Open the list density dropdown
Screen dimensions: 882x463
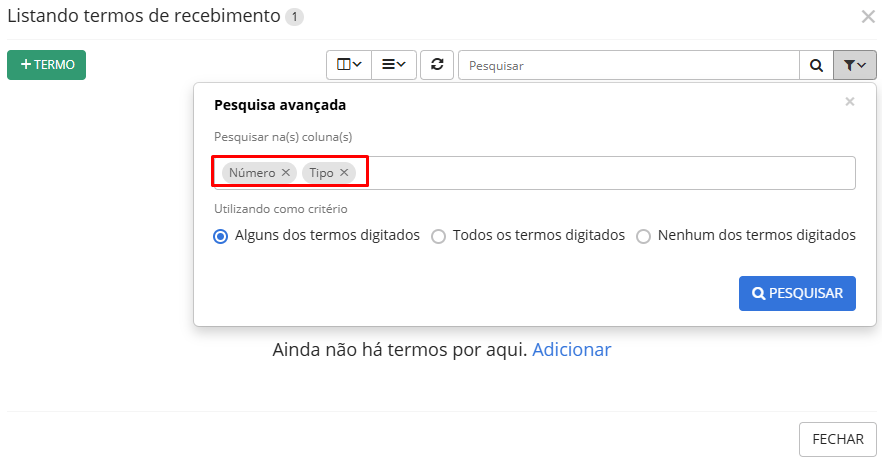tap(394, 65)
